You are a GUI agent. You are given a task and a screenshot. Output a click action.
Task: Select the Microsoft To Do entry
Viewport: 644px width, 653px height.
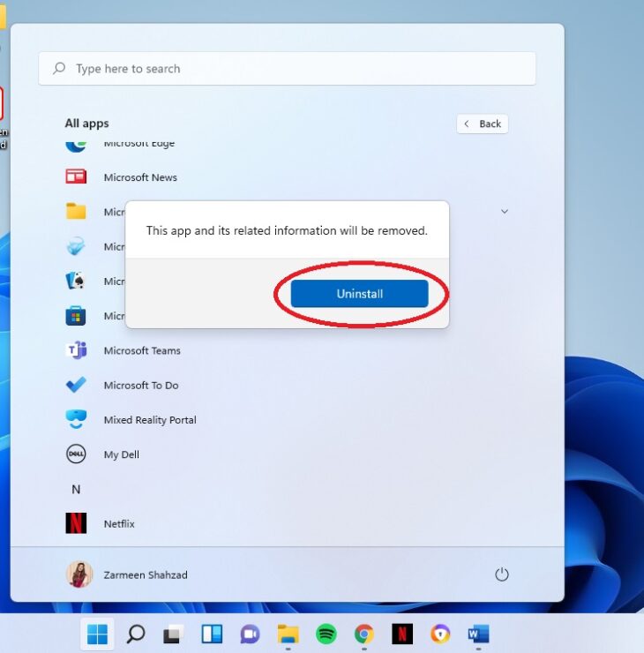click(141, 386)
